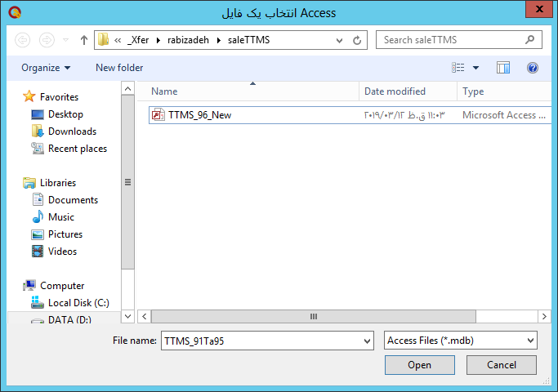
Task: Select Music library in navigation pane
Action: tap(61, 217)
